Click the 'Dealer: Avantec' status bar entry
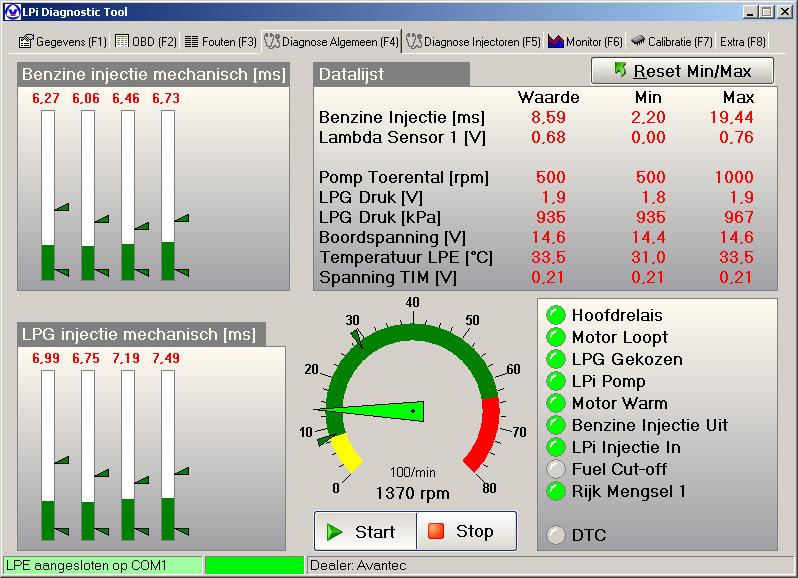 point(358,565)
